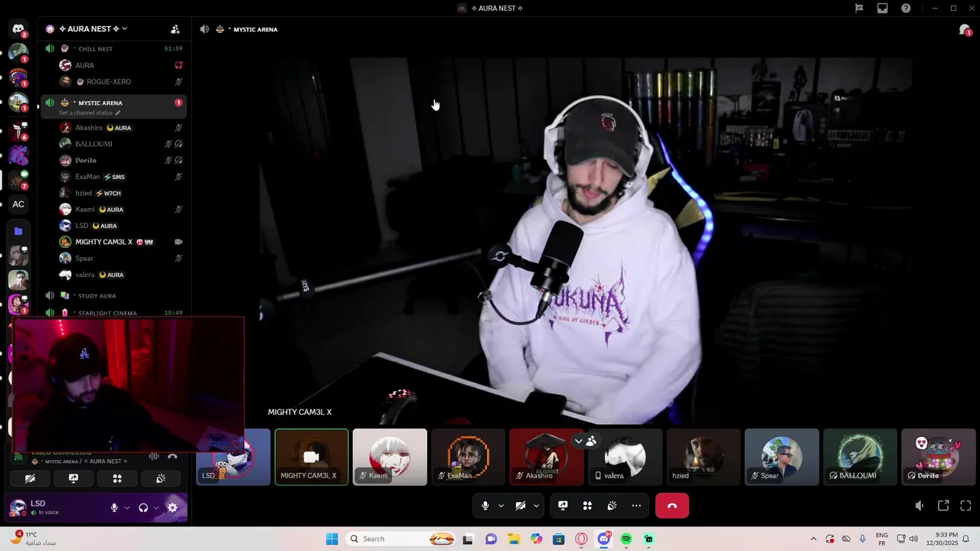
Task: Edit channel status pencil icon
Action: pyautogui.click(x=118, y=112)
